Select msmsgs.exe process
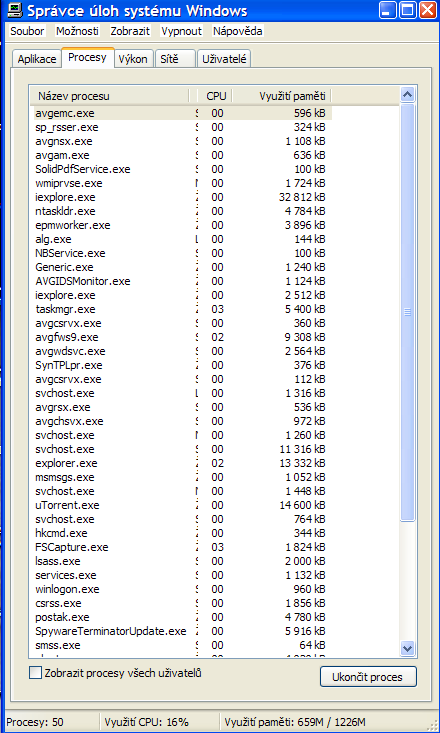Viewport: 440px width, 733px height. coord(183,477)
